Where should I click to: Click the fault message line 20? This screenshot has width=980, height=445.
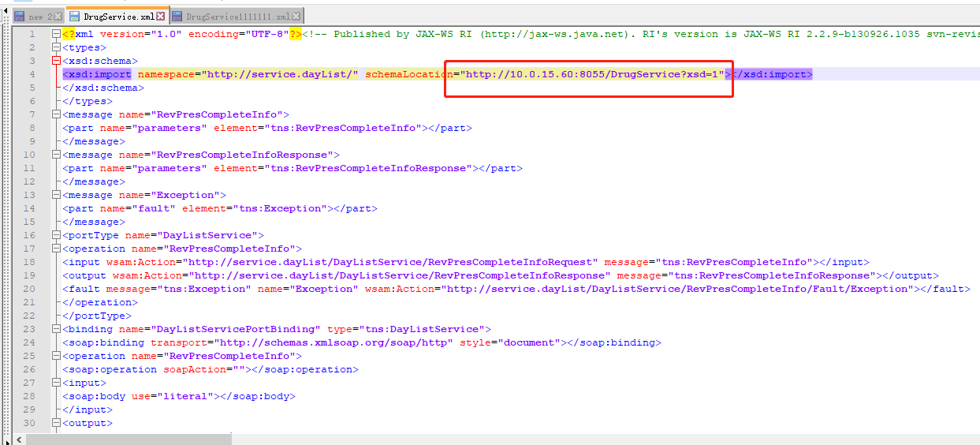[x=516, y=289]
